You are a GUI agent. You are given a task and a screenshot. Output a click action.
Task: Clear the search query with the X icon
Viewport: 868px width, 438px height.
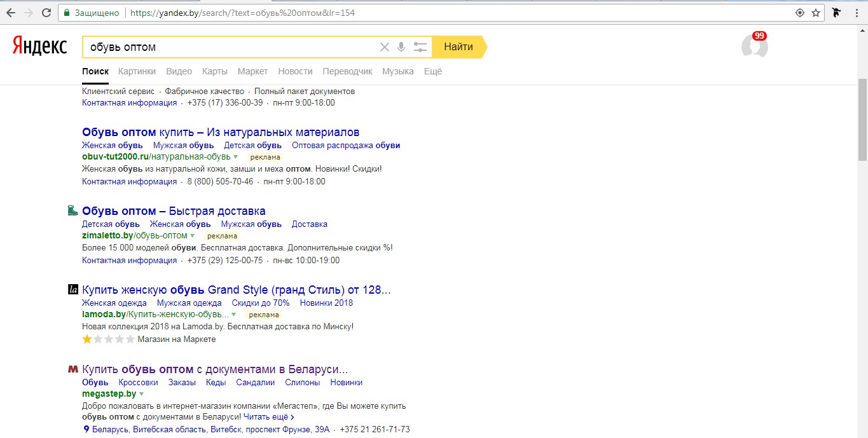tap(384, 47)
